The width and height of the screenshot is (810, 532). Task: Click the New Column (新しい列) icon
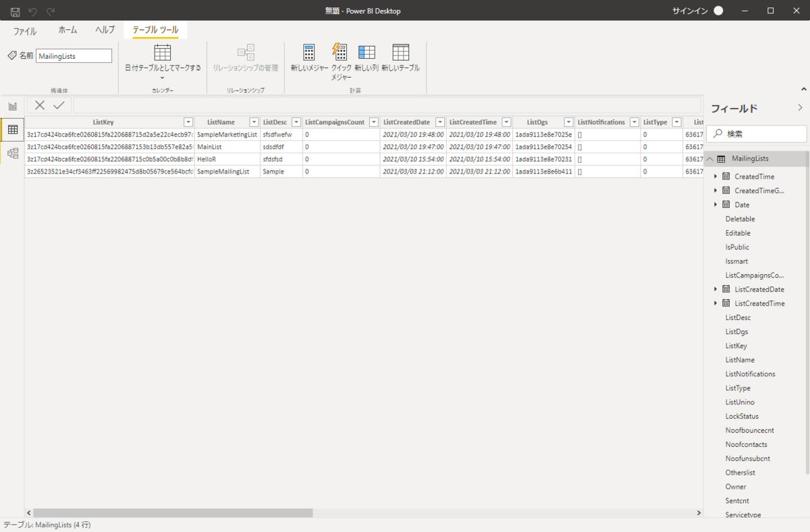click(x=367, y=53)
